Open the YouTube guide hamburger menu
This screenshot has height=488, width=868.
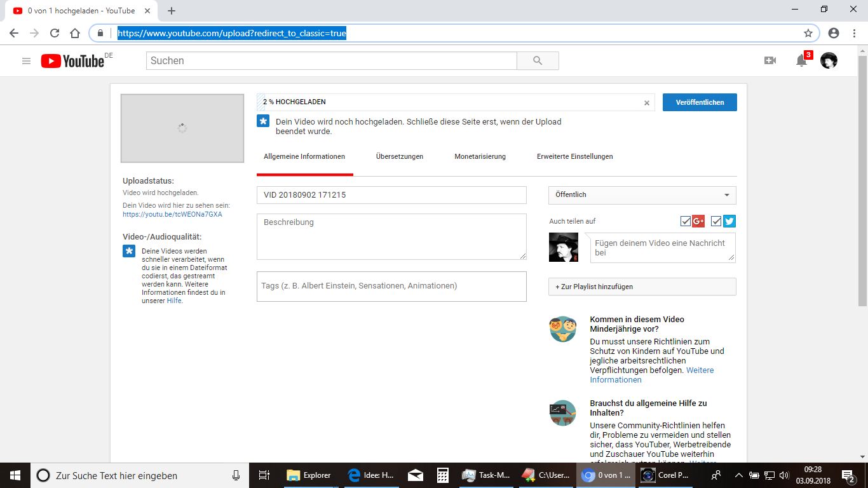click(26, 61)
